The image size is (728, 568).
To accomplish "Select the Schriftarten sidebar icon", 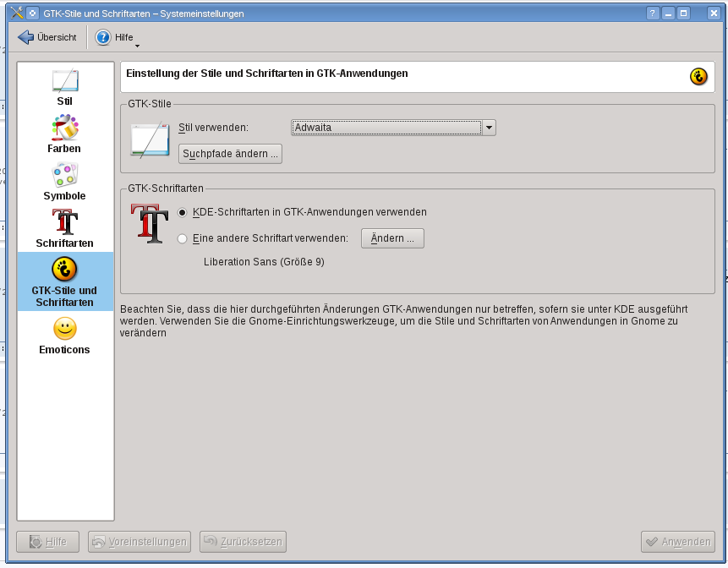I will [x=65, y=223].
